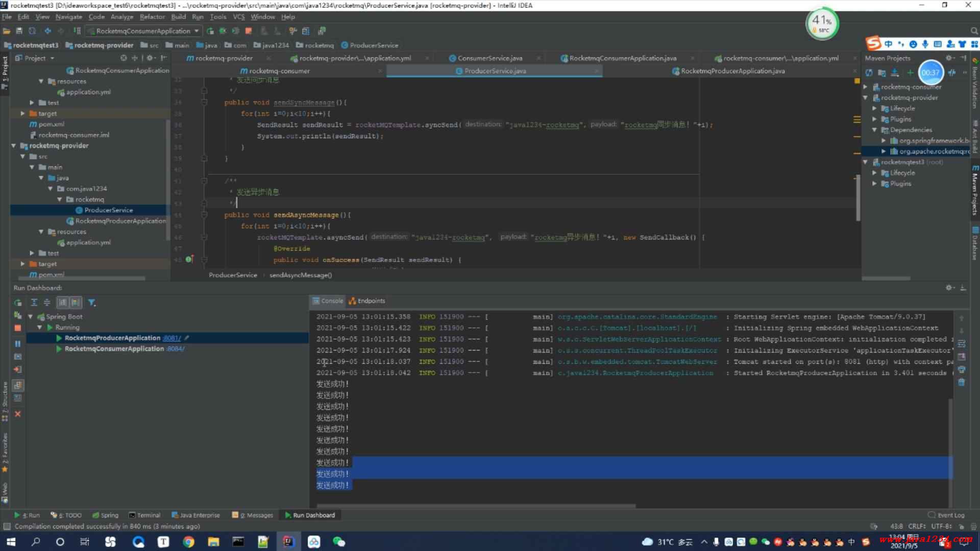The width and height of the screenshot is (980, 551).
Task: Open the Event Log
Action: click(946, 515)
